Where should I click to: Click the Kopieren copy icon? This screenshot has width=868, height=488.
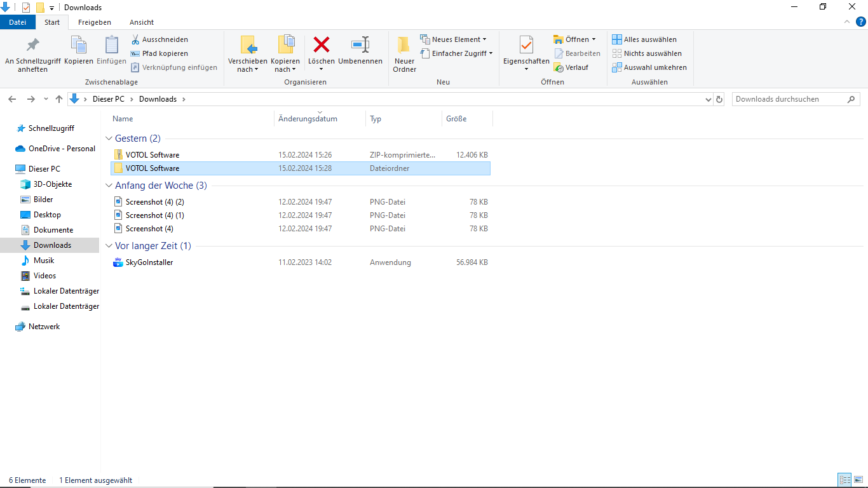(x=79, y=46)
